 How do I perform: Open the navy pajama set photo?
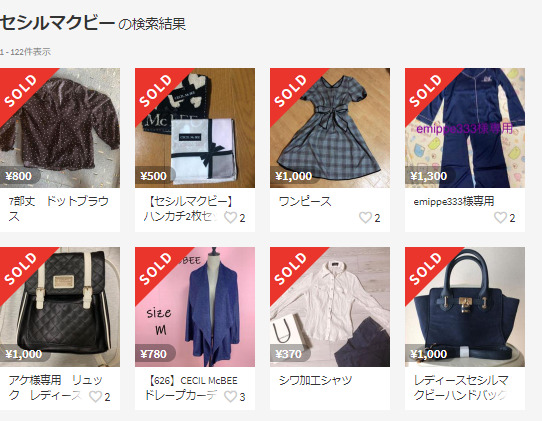[x=465, y=128]
